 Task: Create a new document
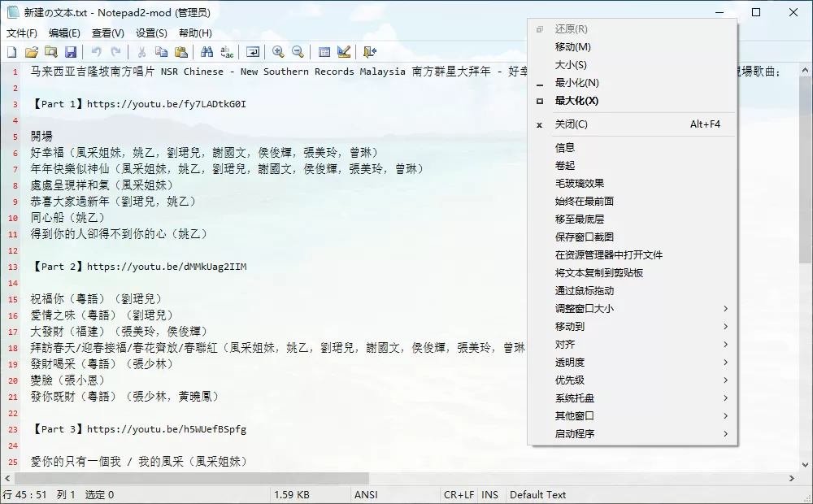(x=11, y=51)
